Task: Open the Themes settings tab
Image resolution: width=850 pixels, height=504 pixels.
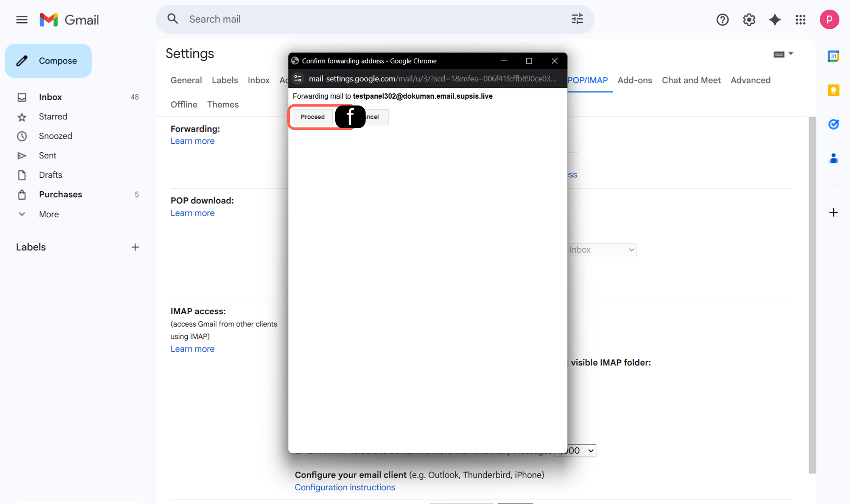Action: (x=223, y=104)
